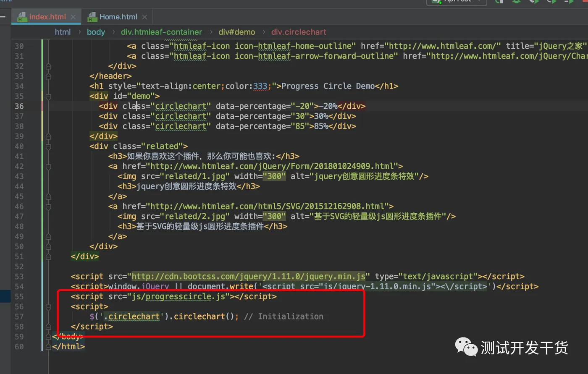Click the closing </html> tag on line 60
Viewport: 588px width, 374px height.
(68, 347)
